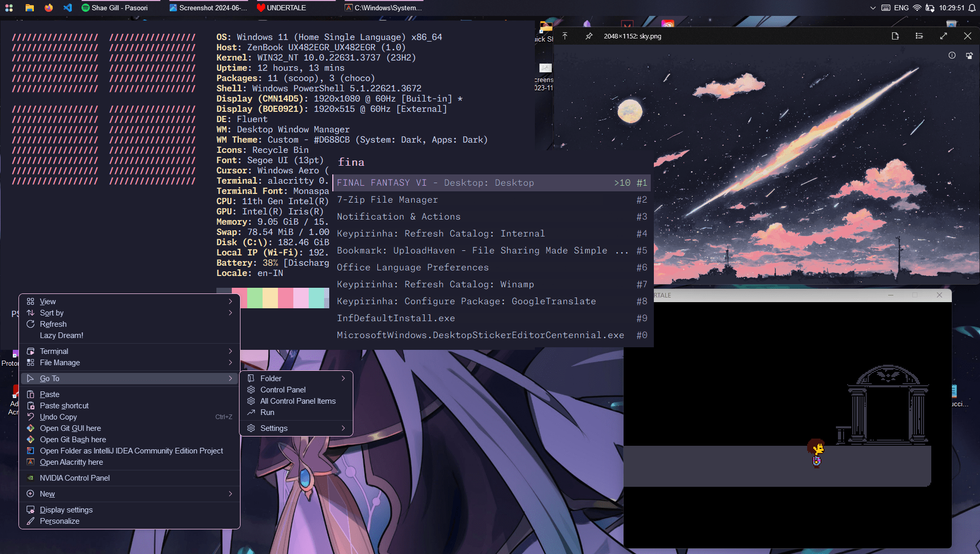Screen dimensions: 980x554
Task: Select 'Configure Package: GoogleTranslate' result
Action: click(492, 301)
